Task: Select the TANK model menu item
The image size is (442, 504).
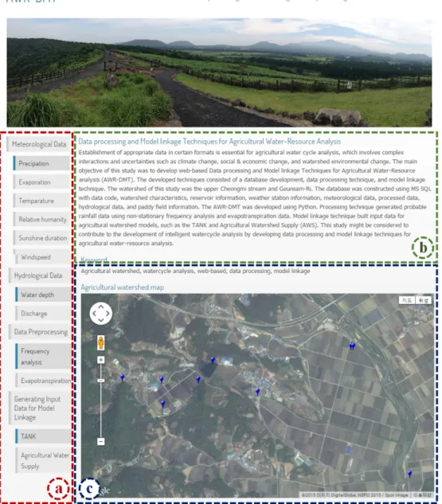Action: point(43,436)
